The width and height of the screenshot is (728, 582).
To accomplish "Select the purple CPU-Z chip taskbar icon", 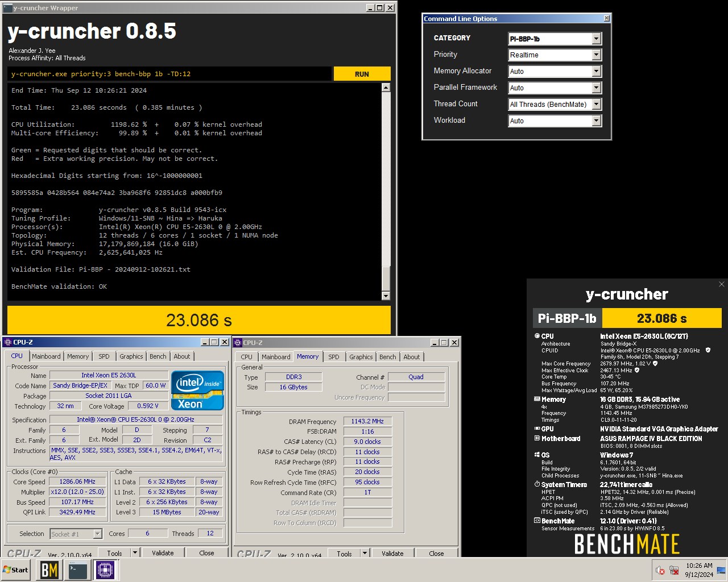I will (x=105, y=570).
